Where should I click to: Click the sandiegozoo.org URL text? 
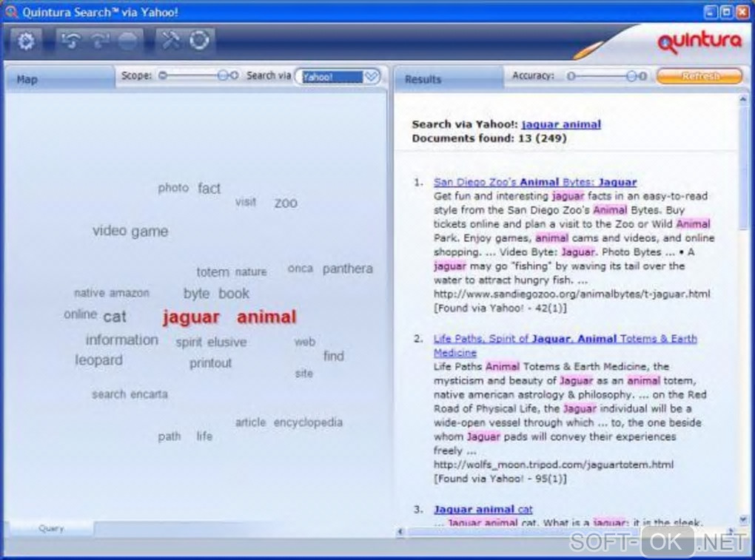point(572,294)
